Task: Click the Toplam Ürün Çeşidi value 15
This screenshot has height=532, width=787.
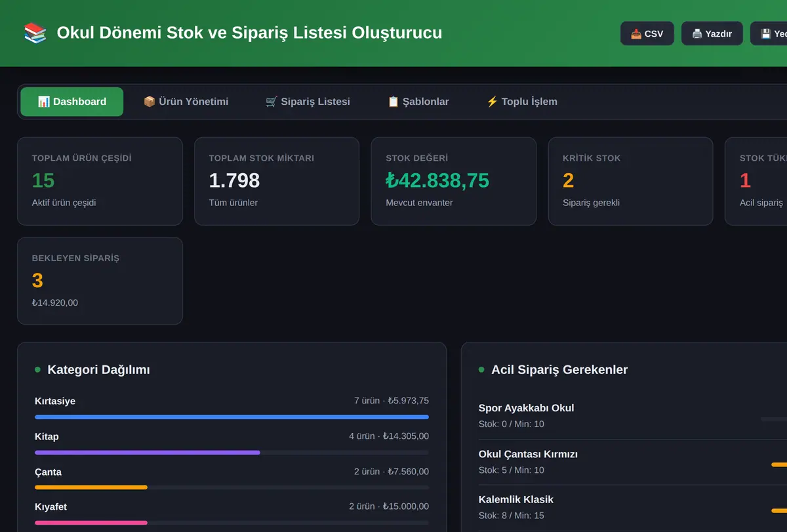Action: coord(43,180)
